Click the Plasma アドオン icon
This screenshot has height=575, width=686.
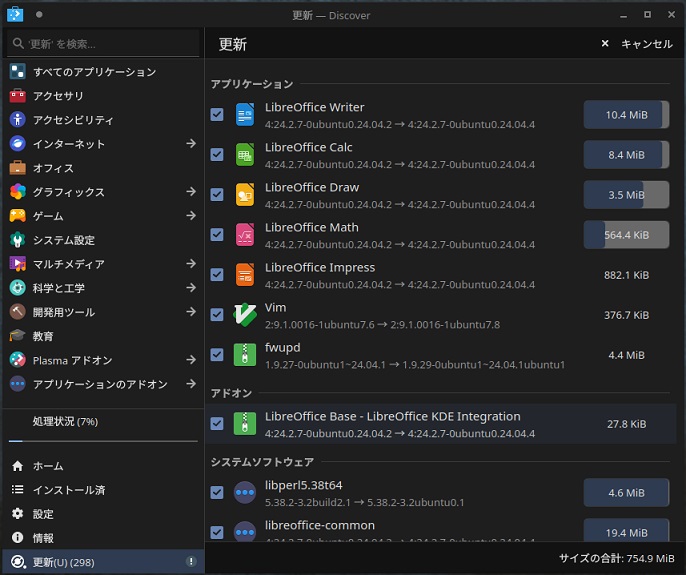(18, 360)
